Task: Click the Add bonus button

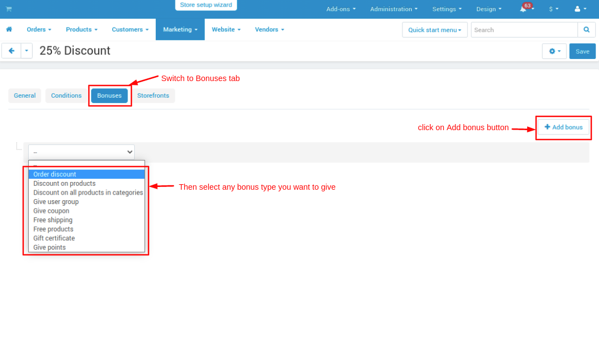Action: (x=564, y=127)
